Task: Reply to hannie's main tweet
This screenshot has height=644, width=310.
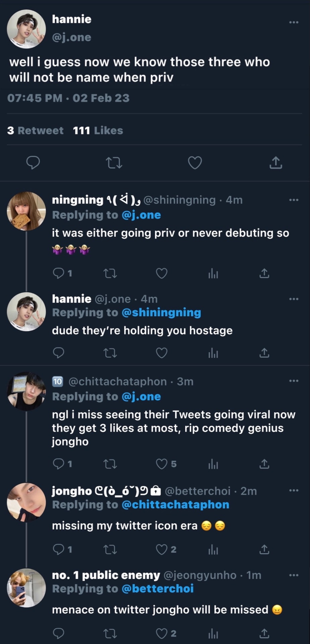Action: click(x=33, y=163)
